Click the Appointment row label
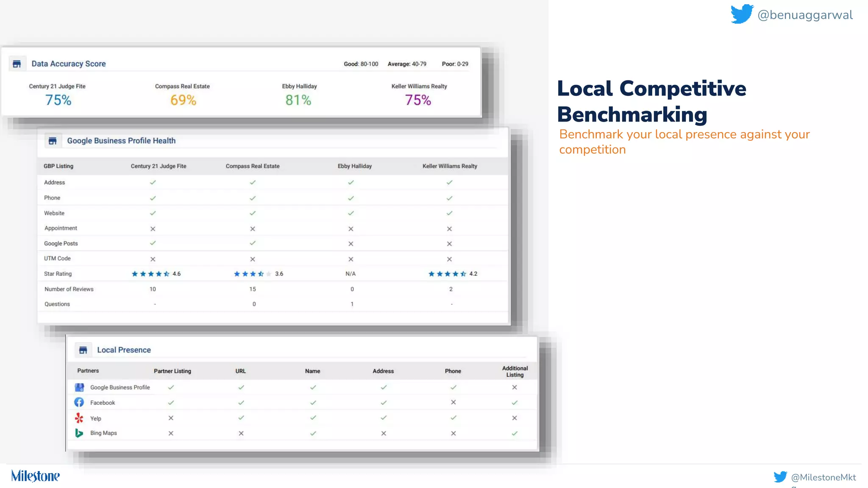 [61, 229]
